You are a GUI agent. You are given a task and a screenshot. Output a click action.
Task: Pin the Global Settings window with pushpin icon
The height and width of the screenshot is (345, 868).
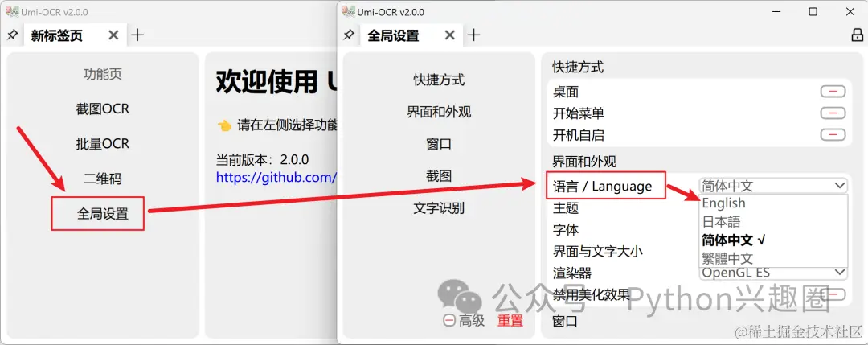[349, 35]
